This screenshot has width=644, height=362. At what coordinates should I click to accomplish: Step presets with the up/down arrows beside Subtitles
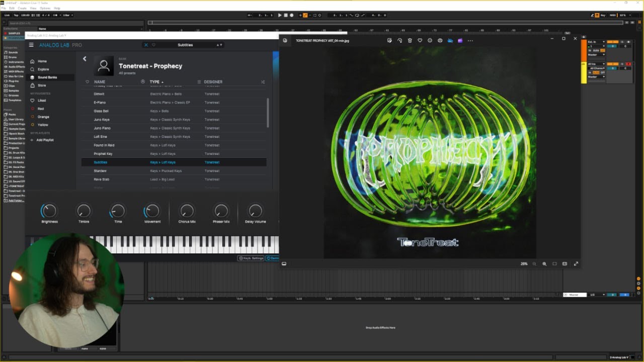pos(219,45)
